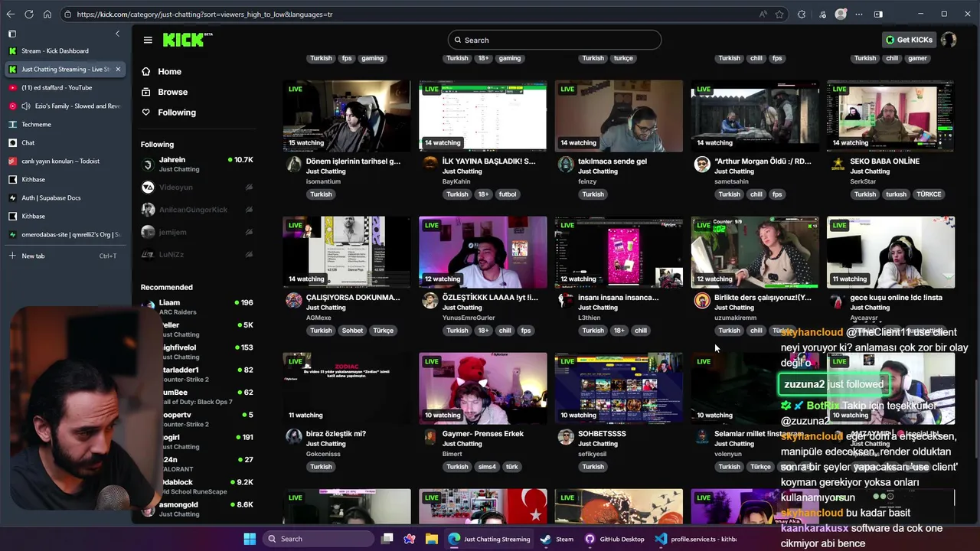
Task: Open the Dönem işlerinin tarihsel stream thumbnail
Action: (x=347, y=116)
